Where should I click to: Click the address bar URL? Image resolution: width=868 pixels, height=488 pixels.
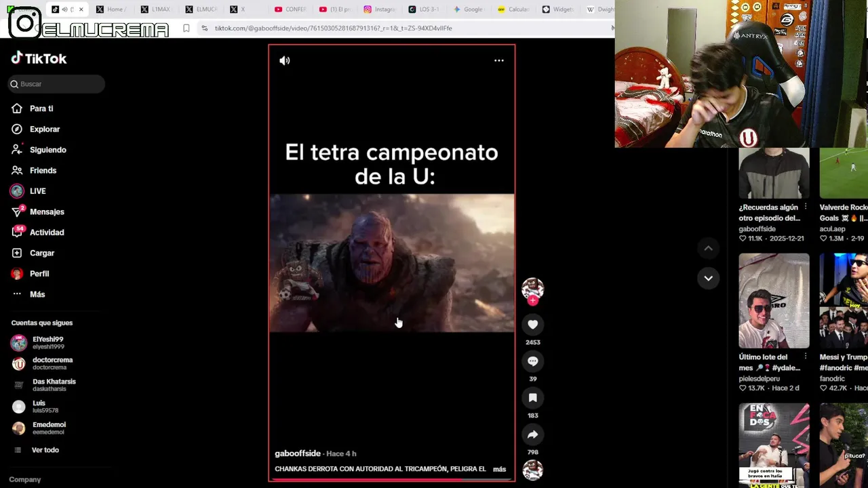(334, 28)
